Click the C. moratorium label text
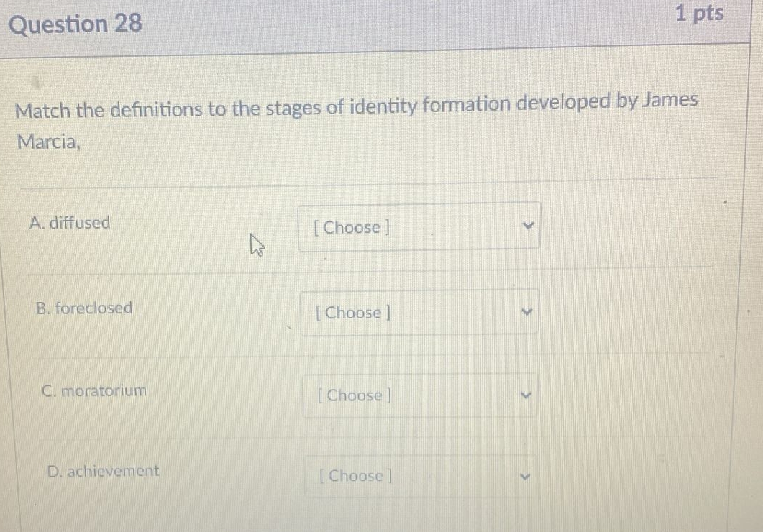Viewport: 763px width, 532px height. click(x=95, y=390)
